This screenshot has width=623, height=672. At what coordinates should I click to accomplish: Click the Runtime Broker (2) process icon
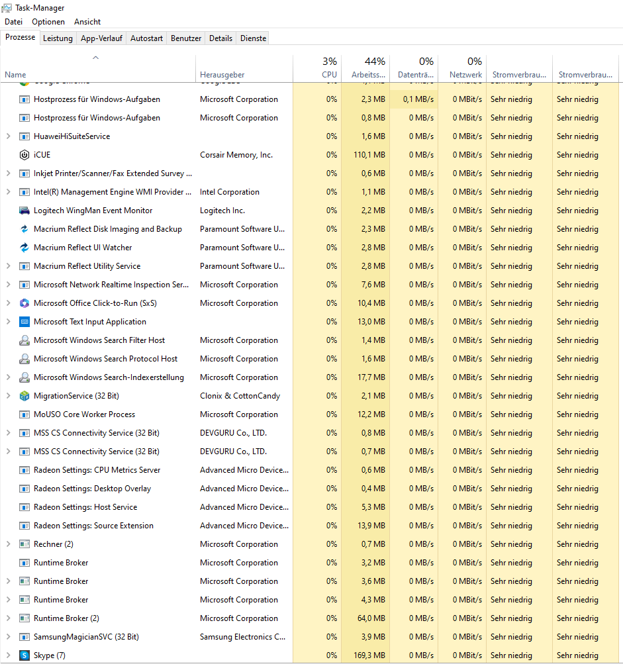click(x=24, y=618)
